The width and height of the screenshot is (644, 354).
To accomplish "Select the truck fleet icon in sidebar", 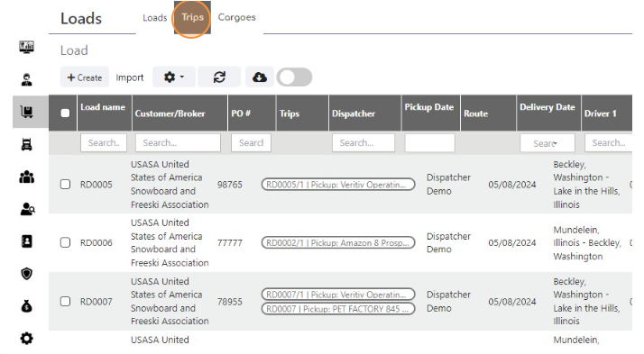I will [27, 144].
